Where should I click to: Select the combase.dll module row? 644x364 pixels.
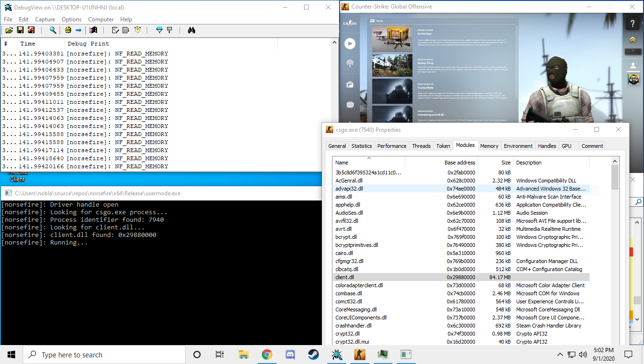click(x=461, y=293)
